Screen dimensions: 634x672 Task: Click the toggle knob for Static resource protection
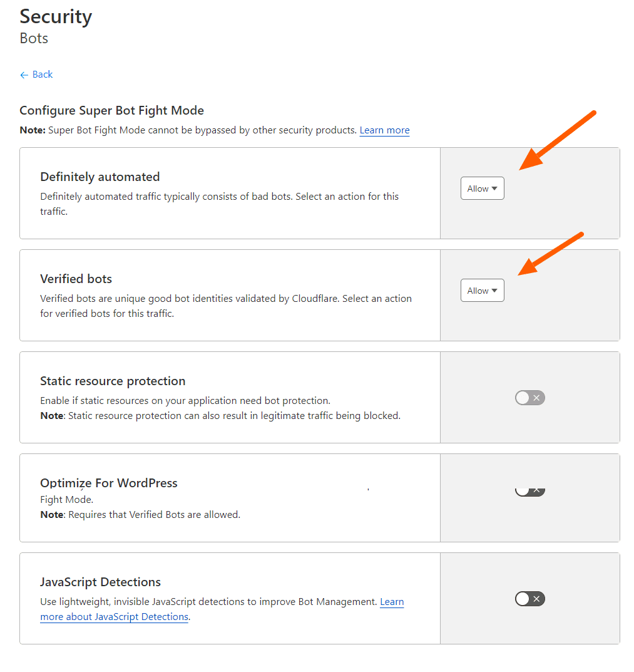point(524,397)
